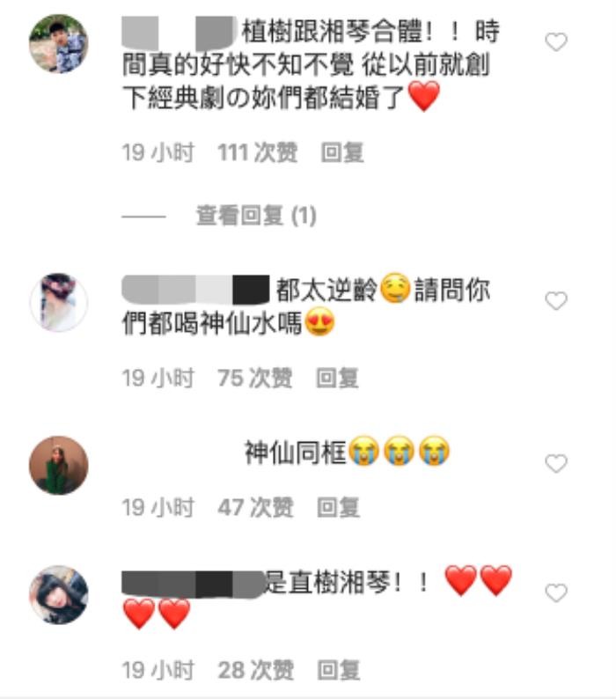
Task: Open avatar of 都太逆齡 commenter
Action: point(59,302)
